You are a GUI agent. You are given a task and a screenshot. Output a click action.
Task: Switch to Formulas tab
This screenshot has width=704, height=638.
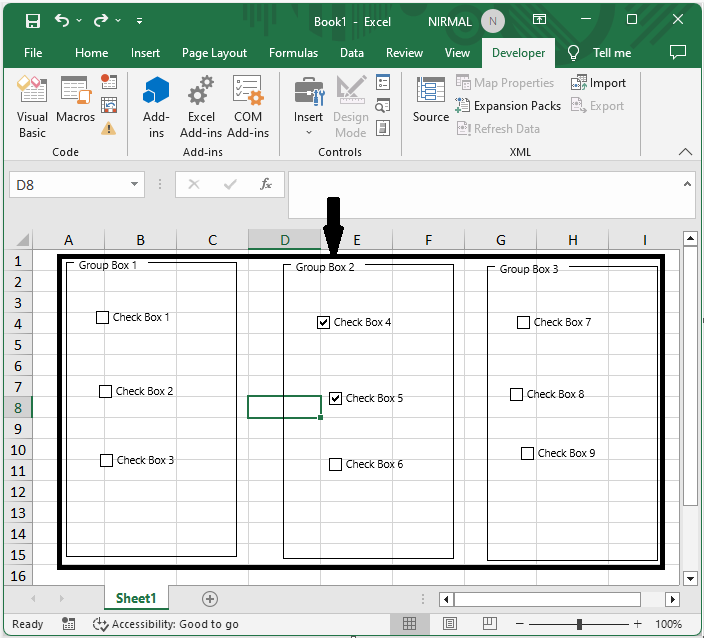click(294, 53)
